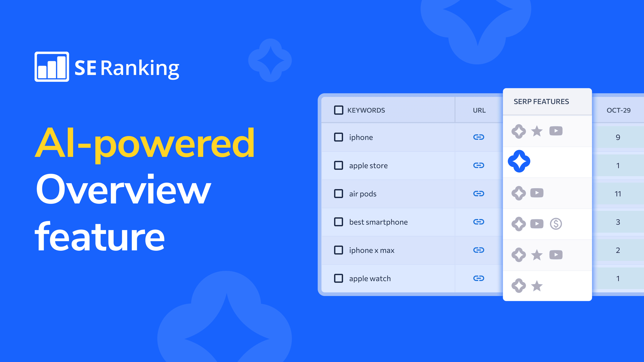Open the URL link for iphone x max
This screenshot has width=644, height=362.
[479, 250]
